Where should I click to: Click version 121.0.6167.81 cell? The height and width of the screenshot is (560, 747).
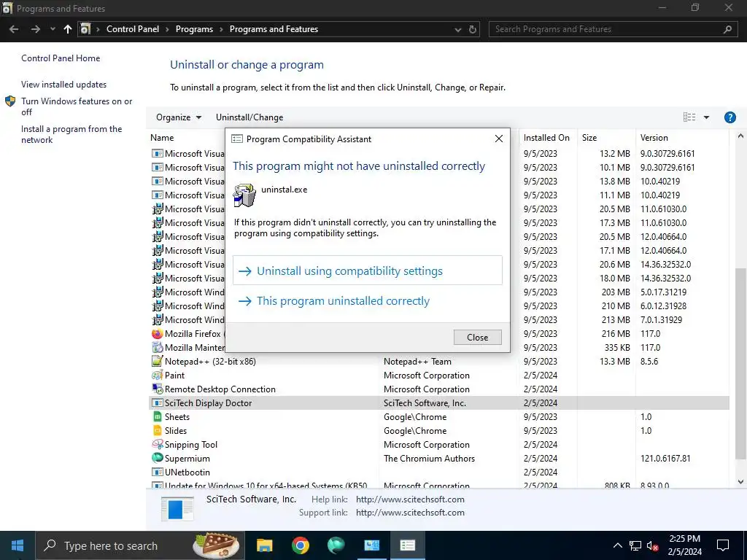click(x=665, y=458)
